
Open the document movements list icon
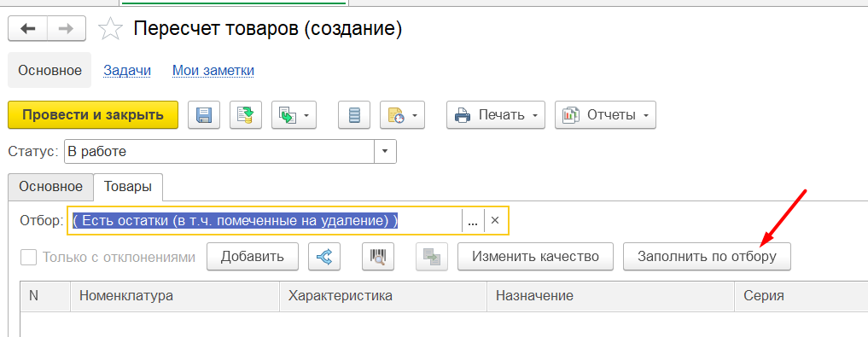coord(354,115)
